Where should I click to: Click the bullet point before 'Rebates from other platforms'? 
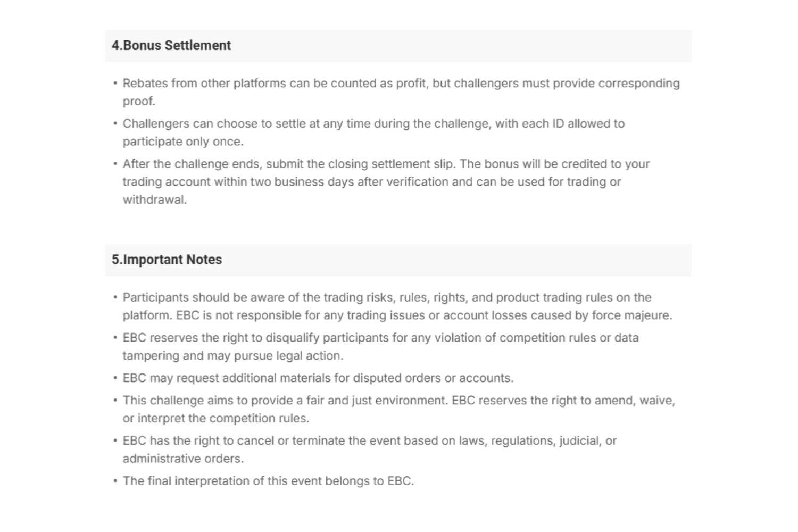click(115, 84)
